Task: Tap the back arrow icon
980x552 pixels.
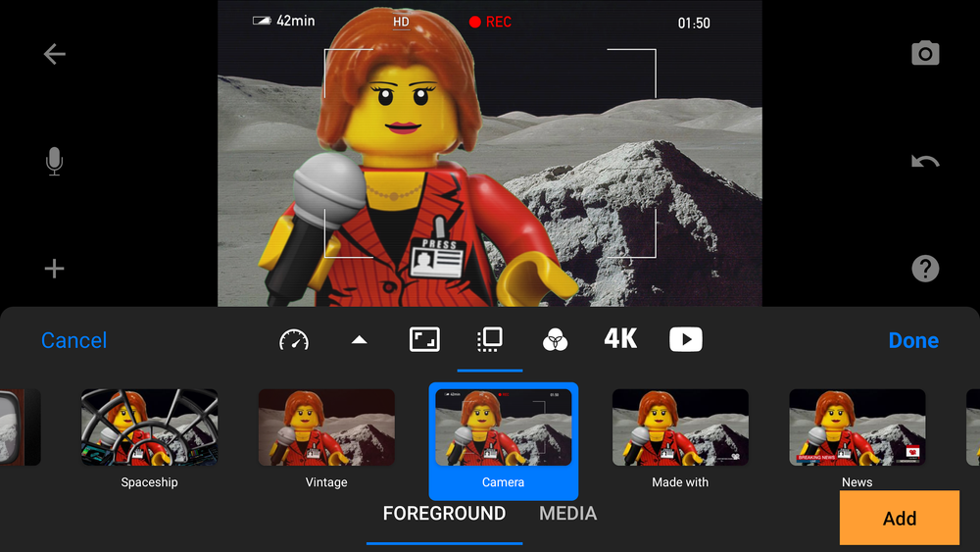Action: coord(55,55)
